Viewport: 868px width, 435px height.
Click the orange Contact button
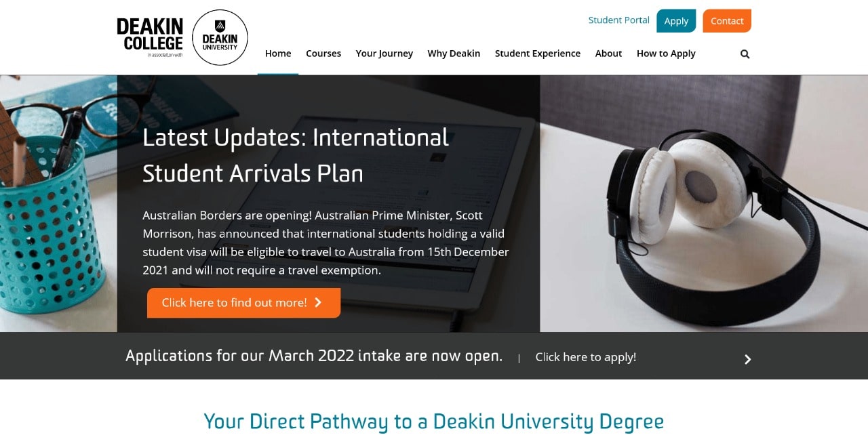(x=727, y=21)
